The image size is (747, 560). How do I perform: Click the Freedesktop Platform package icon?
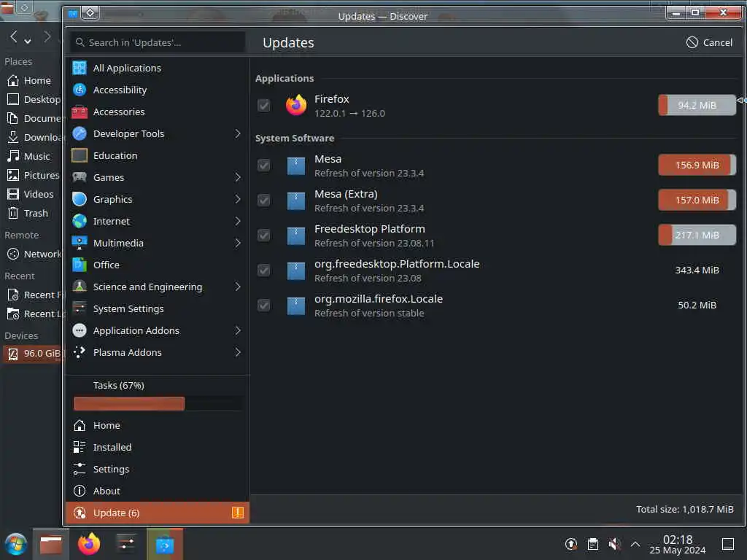point(296,236)
